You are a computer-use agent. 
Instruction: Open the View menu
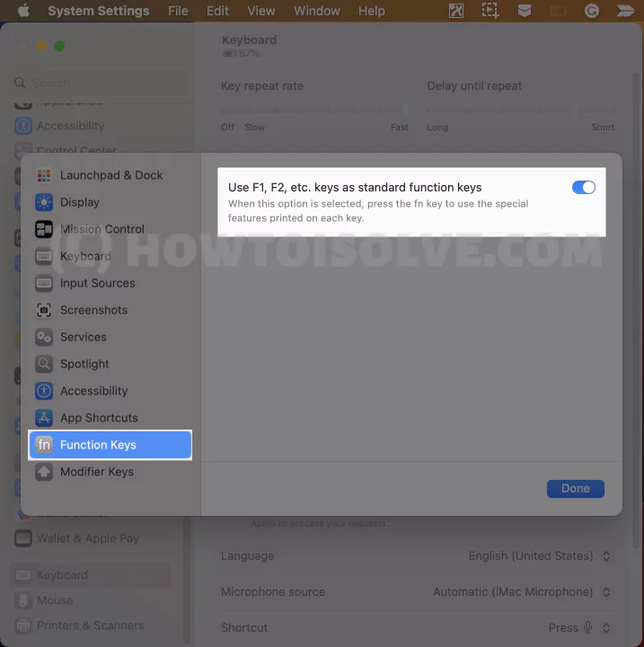click(x=260, y=11)
